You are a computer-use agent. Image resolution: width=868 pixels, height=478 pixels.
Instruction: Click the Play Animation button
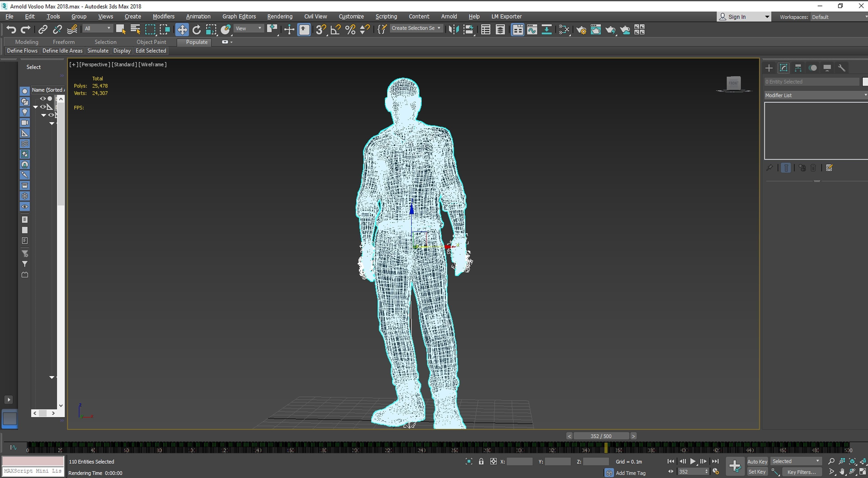[693, 461]
